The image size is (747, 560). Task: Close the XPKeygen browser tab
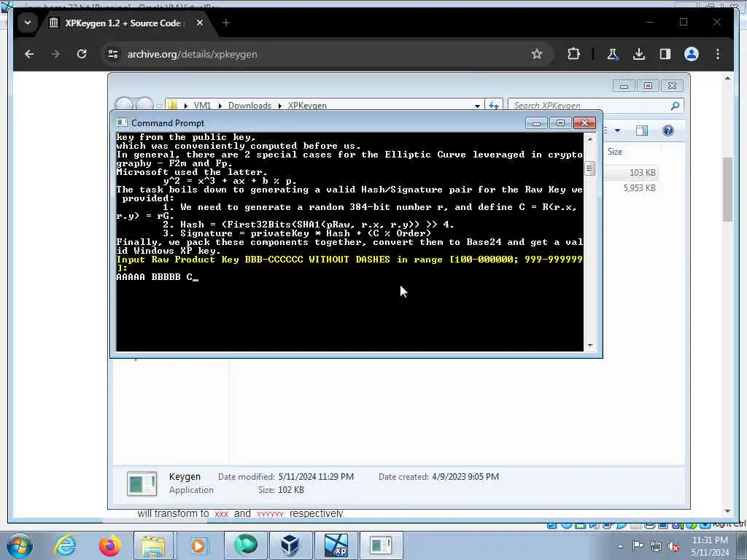[200, 23]
